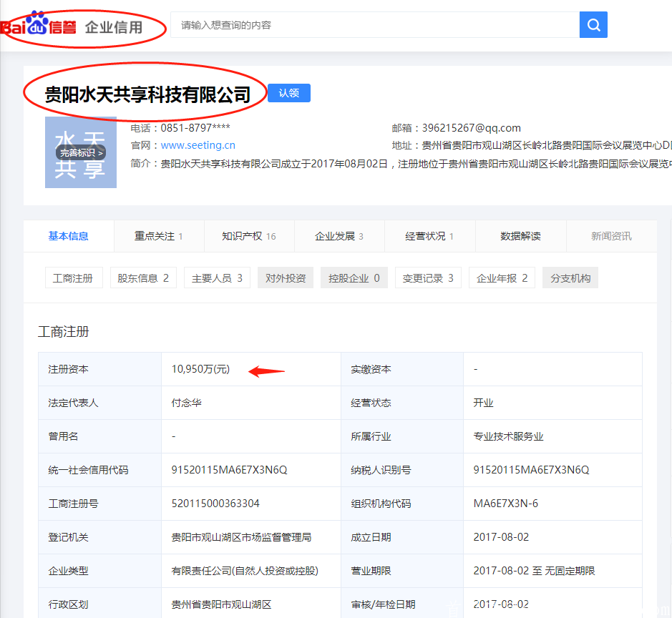View 企业年报 annual reports
This screenshot has height=618, width=672.
pyautogui.click(x=503, y=277)
